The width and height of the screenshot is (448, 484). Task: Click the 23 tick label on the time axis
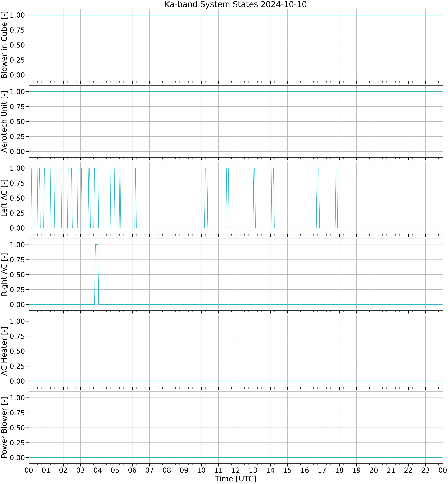click(x=425, y=470)
